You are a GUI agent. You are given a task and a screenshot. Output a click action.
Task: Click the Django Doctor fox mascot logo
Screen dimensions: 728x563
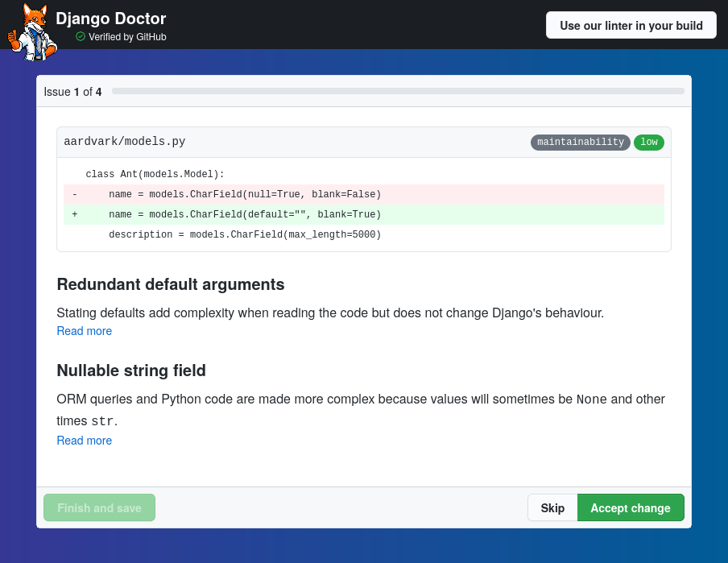32,31
